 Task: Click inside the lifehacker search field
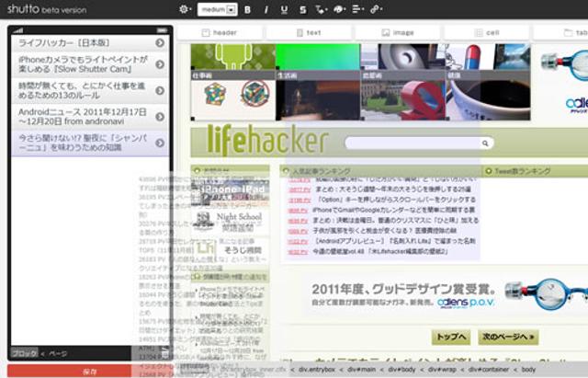click(x=413, y=143)
